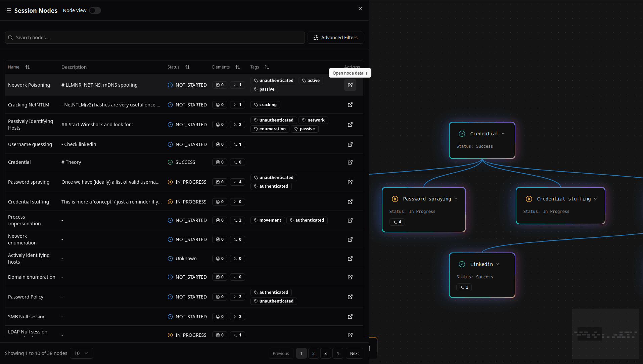Open node details for Network Poisoning
The width and height of the screenshot is (643, 364).
point(350,85)
